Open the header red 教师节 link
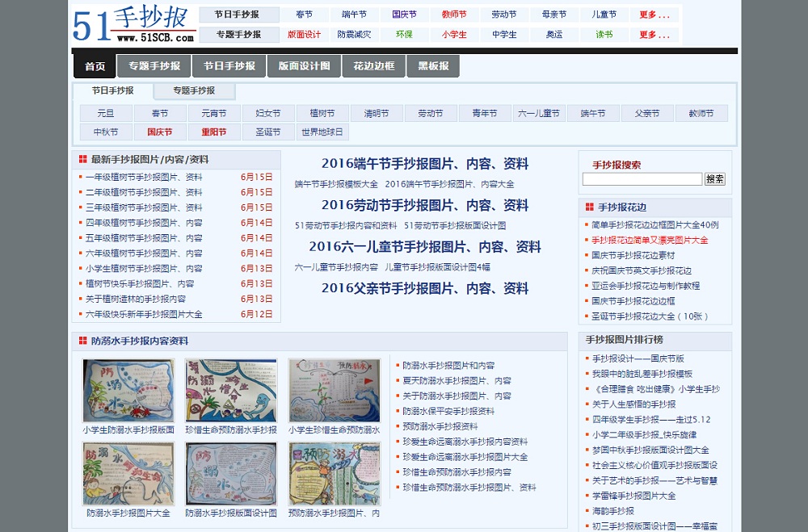 454,15
